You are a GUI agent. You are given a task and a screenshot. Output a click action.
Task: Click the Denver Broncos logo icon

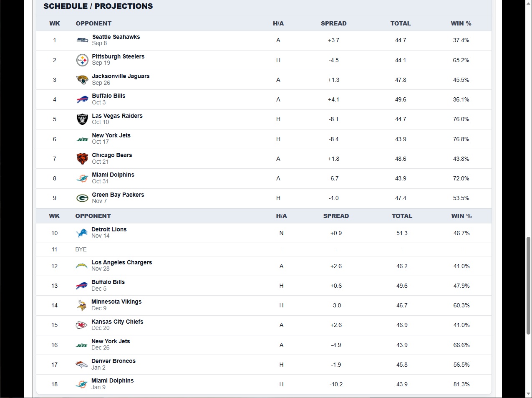click(82, 365)
